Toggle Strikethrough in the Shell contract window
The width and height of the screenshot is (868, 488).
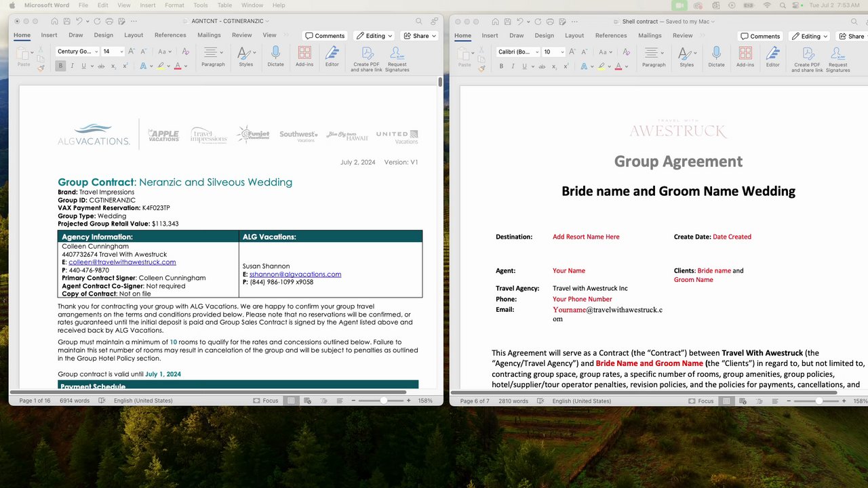pyautogui.click(x=542, y=66)
